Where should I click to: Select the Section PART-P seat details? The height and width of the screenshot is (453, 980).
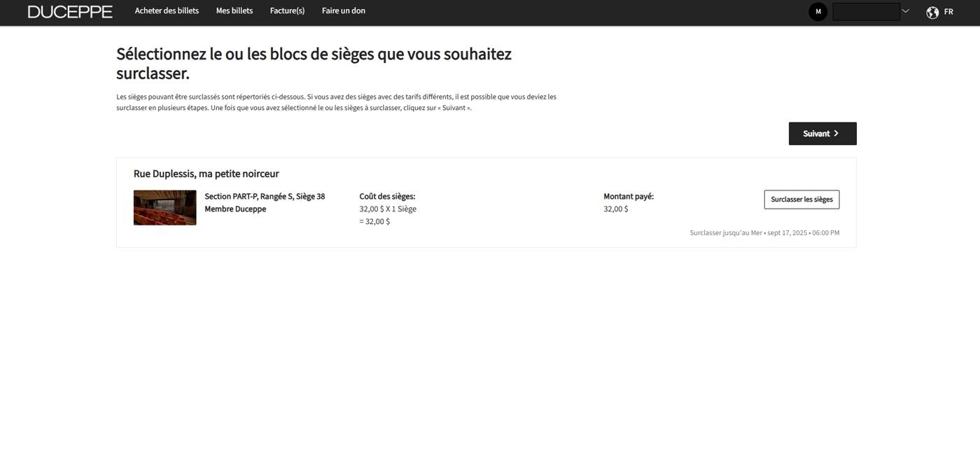pos(265,197)
